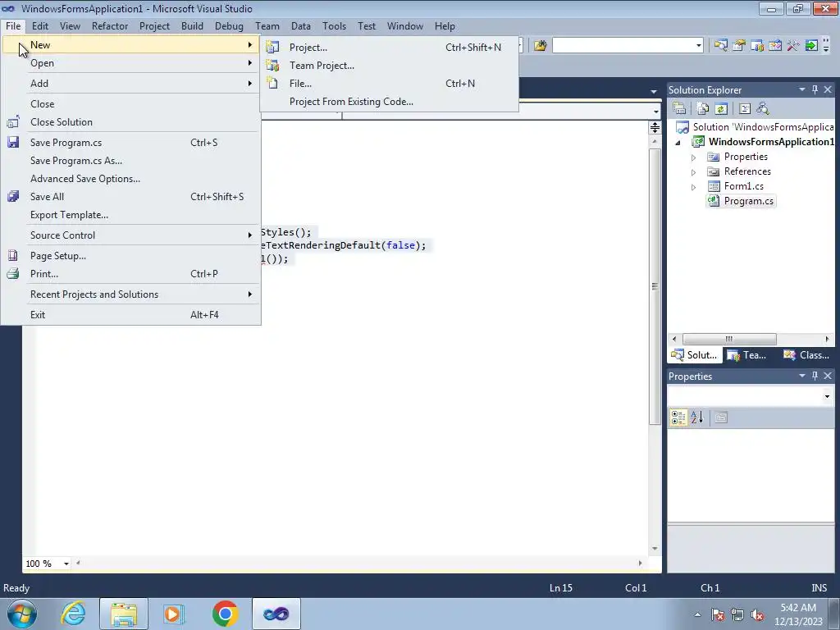The width and height of the screenshot is (840, 630).
Task: Open the Build menu
Action: 192,25
